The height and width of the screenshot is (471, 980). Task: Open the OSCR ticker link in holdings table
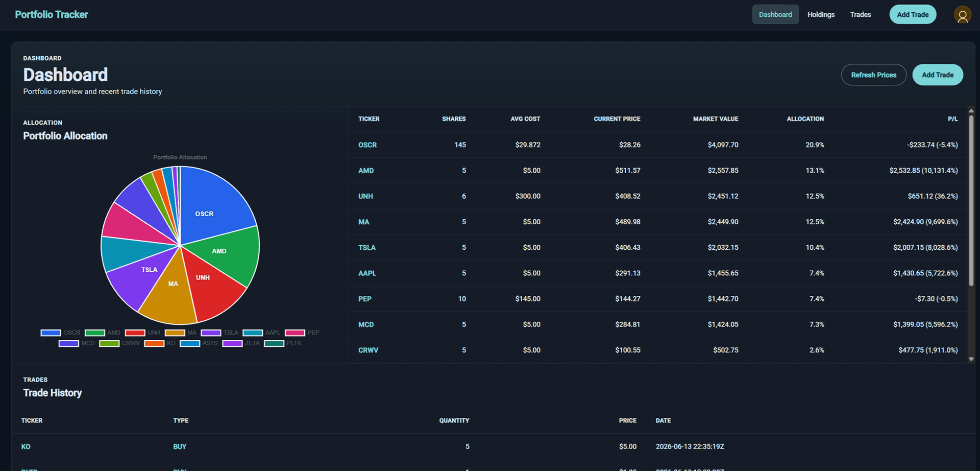click(367, 145)
